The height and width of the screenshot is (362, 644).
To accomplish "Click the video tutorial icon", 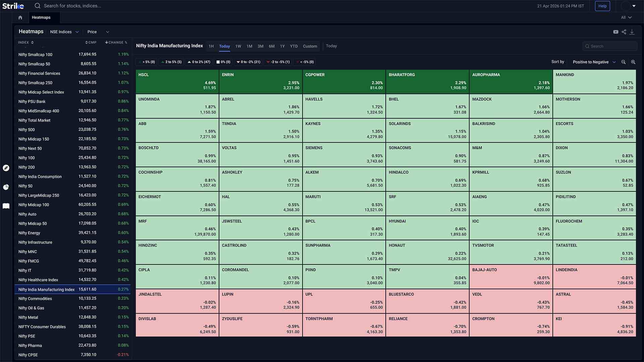I will pyautogui.click(x=616, y=32).
